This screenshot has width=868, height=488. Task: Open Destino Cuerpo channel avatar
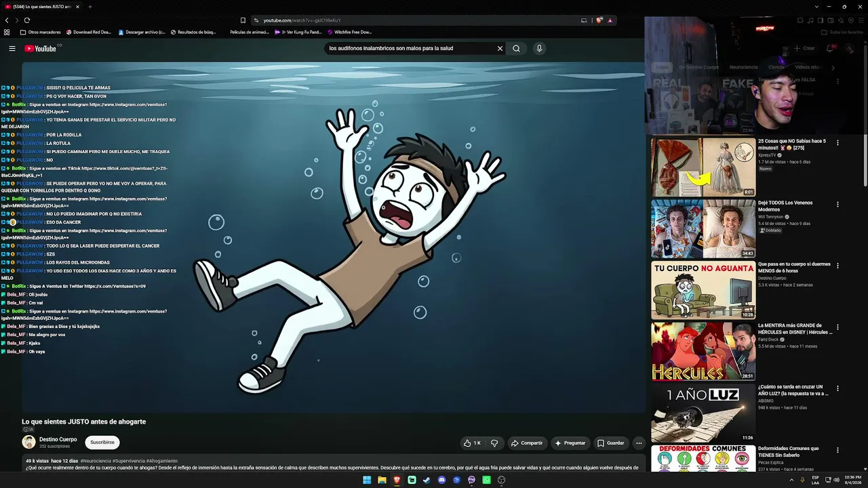click(x=28, y=442)
